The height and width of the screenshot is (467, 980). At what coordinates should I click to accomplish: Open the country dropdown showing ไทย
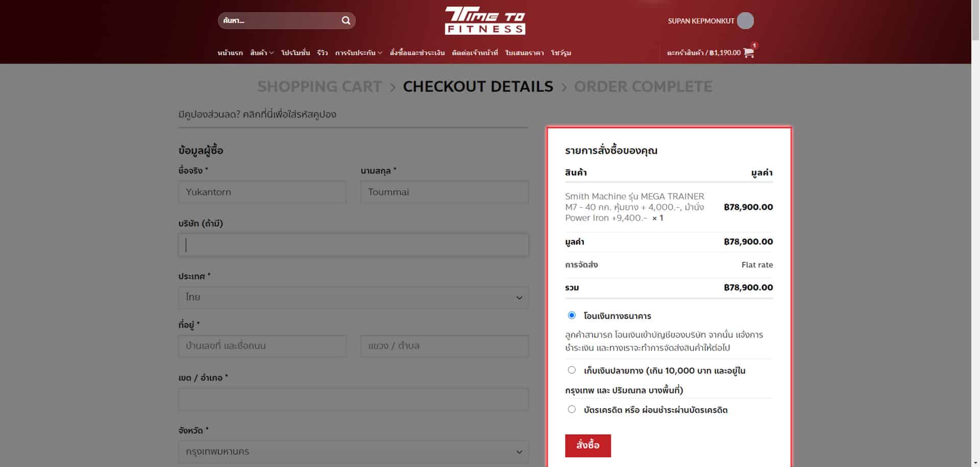pos(353,298)
